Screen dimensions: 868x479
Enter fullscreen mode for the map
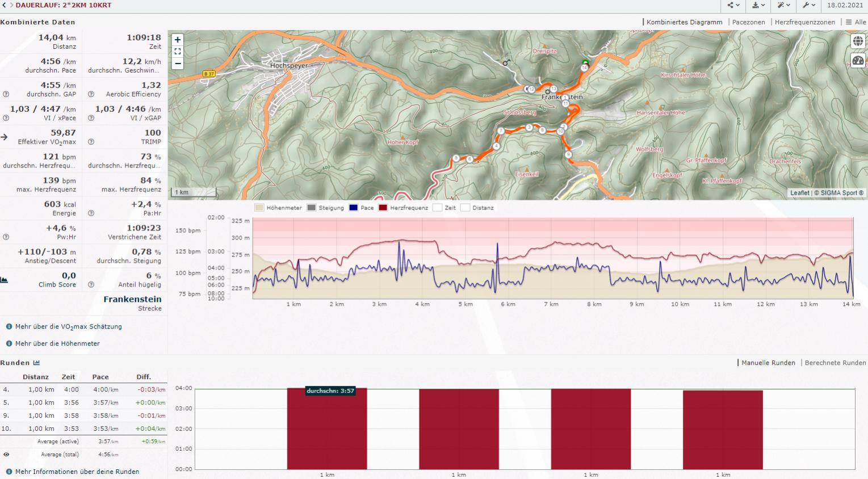click(178, 52)
